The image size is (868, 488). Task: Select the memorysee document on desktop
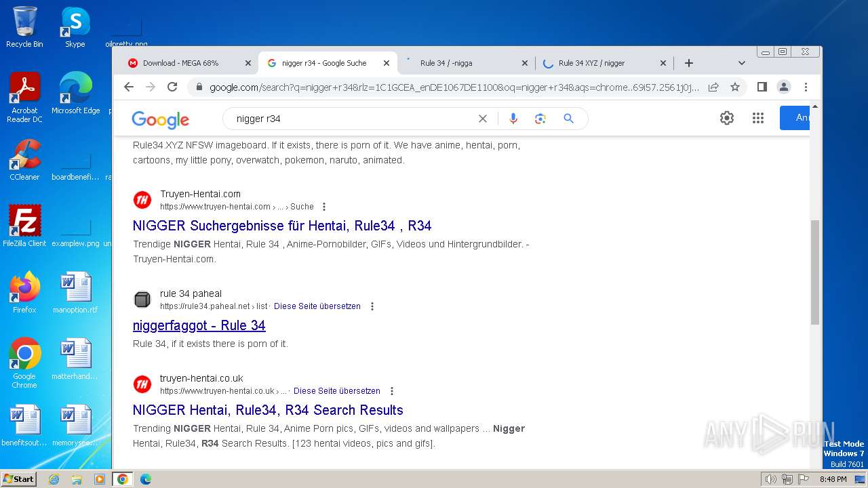click(x=75, y=426)
